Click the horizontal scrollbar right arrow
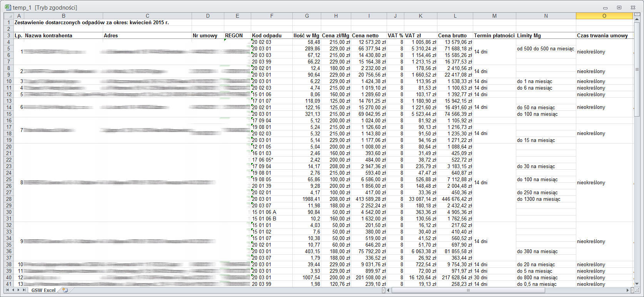The image size is (644, 297). (628, 290)
